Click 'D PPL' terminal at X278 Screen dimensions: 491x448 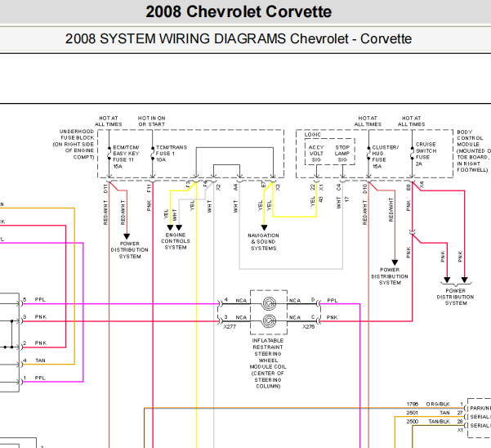pos(324,300)
